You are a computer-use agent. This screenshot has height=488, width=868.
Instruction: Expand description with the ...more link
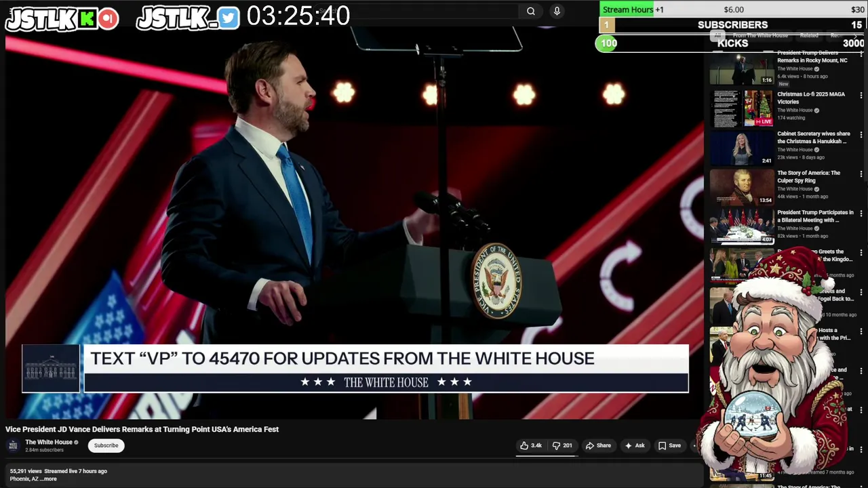point(50,479)
